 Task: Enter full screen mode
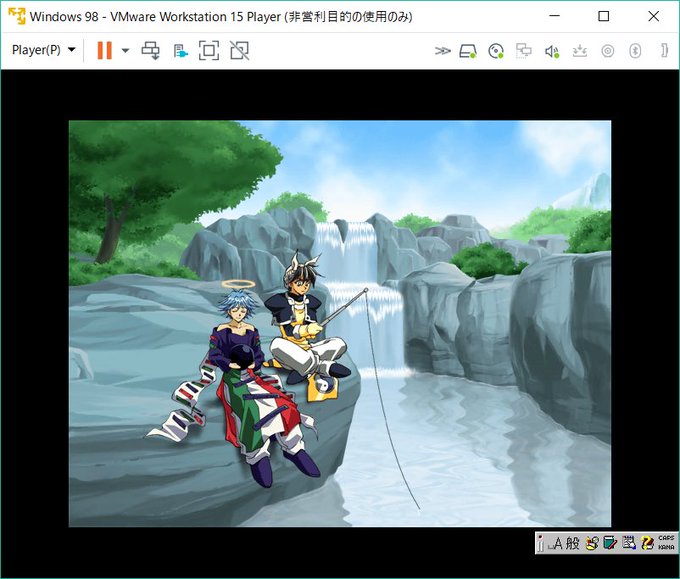pos(209,51)
